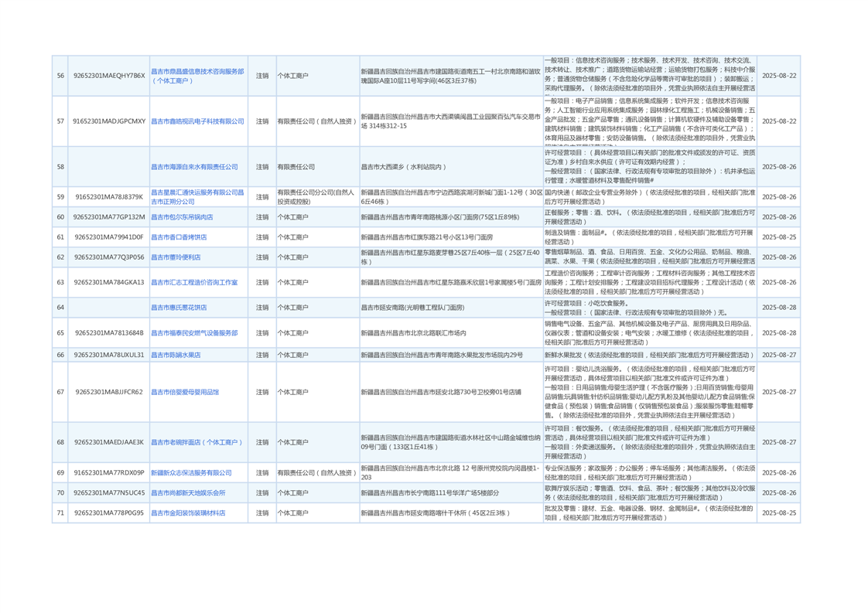The width and height of the screenshot is (868, 613).
Task: Select credit code 91652301MADJGPCMXY
Action: [x=109, y=121]
